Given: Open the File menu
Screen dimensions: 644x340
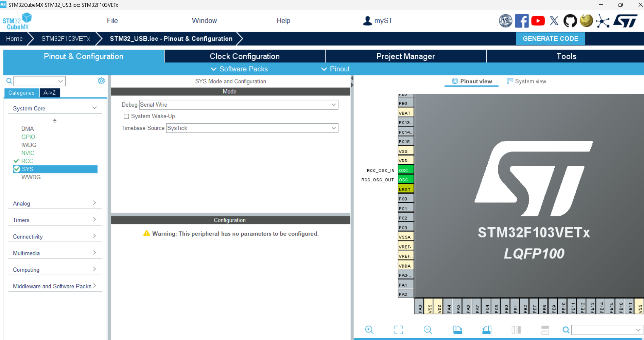Looking at the screenshot, I should [x=112, y=21].
